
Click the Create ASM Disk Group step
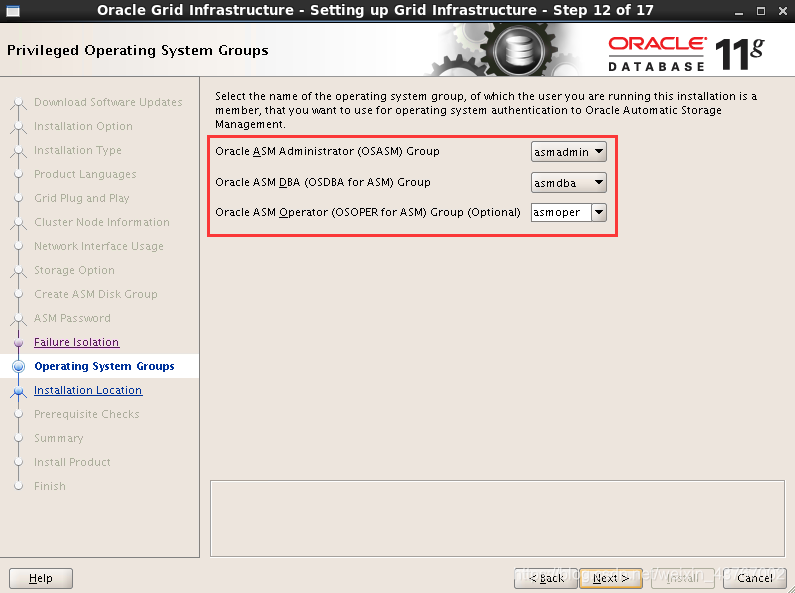pos(96,294)
